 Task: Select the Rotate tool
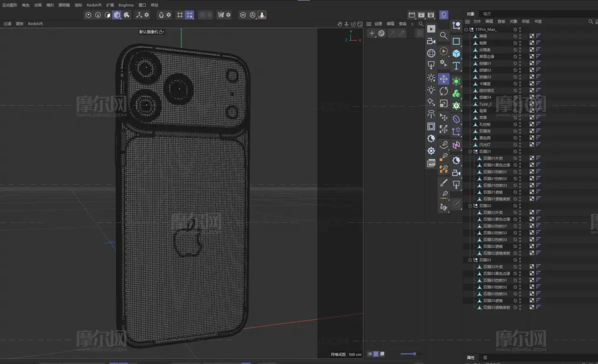coord(443,91)
